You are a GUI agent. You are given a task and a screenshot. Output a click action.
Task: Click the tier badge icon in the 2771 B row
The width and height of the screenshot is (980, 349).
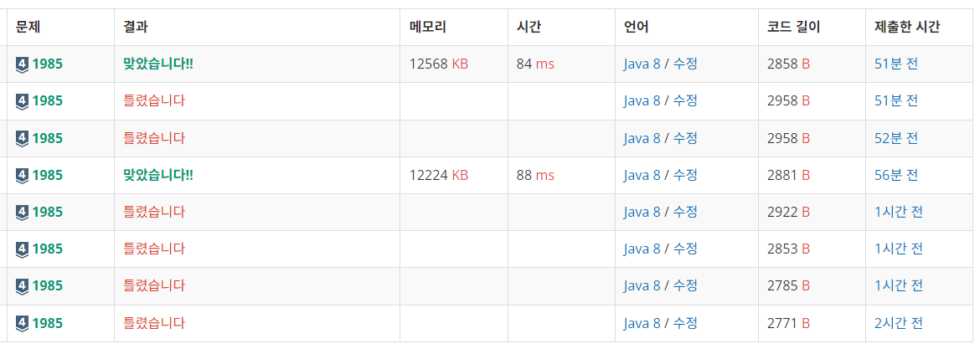coord(23,323)
